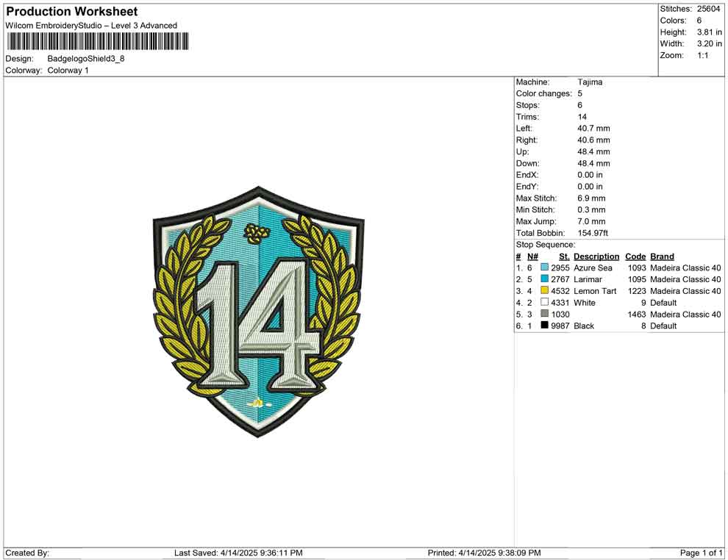Click the Black thread color swatch

point(545,326)
